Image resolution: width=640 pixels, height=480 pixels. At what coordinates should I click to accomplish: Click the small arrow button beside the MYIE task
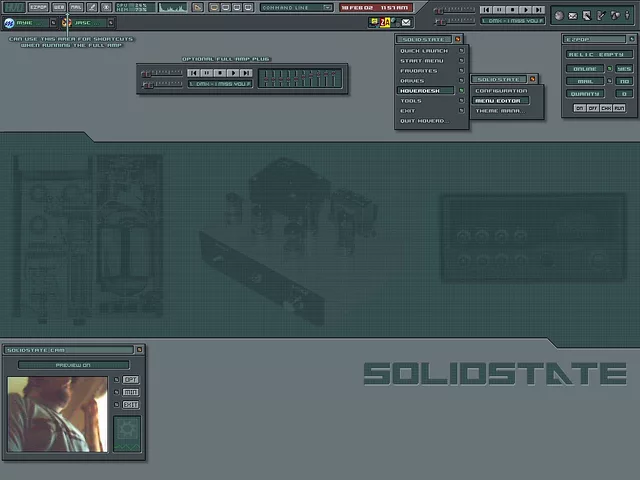(x=53, y=23)
